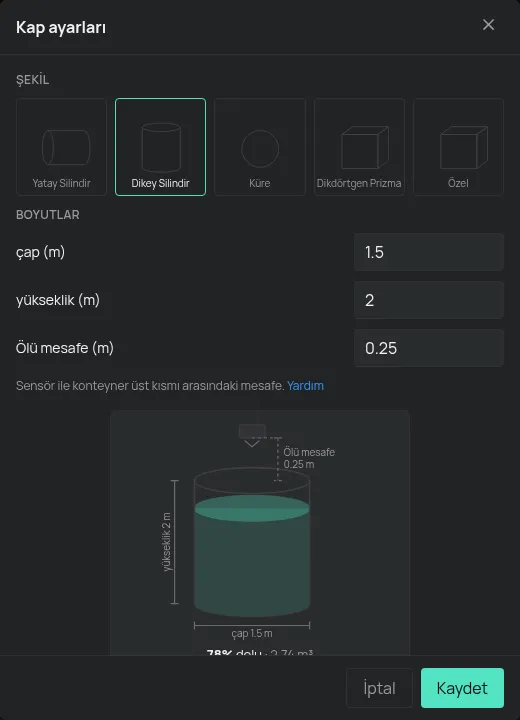Save settings with Kaydet button
Screen dimensions: 520x720
click(462, 688)
